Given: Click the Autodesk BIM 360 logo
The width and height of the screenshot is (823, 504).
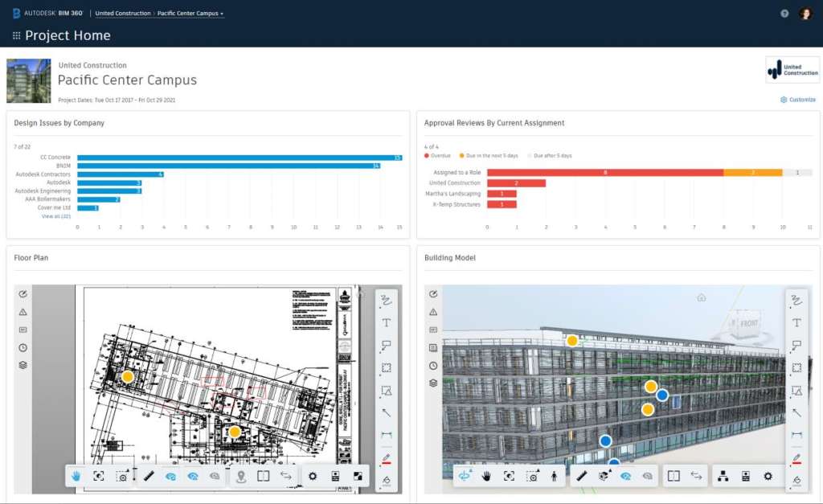Looking at the screenshot, I should point(47,13).
